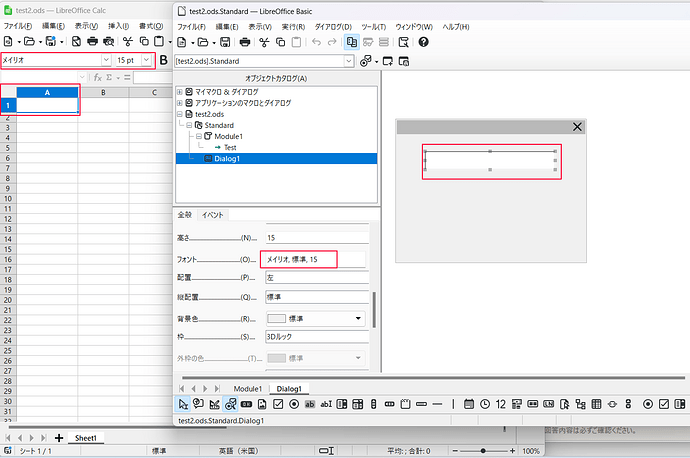Switch to the イベント tab in properties

tap(213, 215)
